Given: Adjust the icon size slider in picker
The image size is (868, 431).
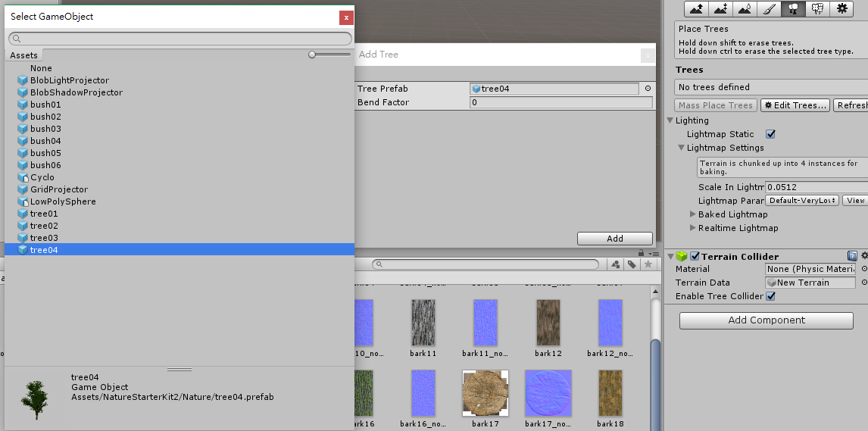Looking at the screenshot, I should click(313, 55).
